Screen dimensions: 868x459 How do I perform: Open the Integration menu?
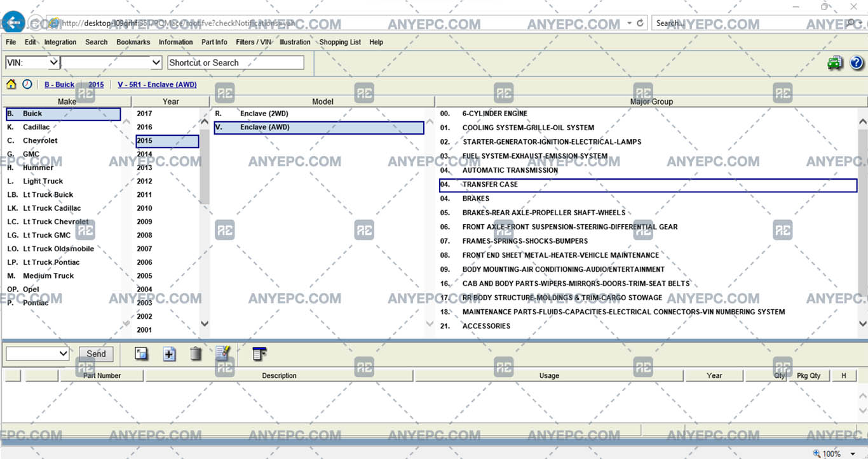[60, 42]
